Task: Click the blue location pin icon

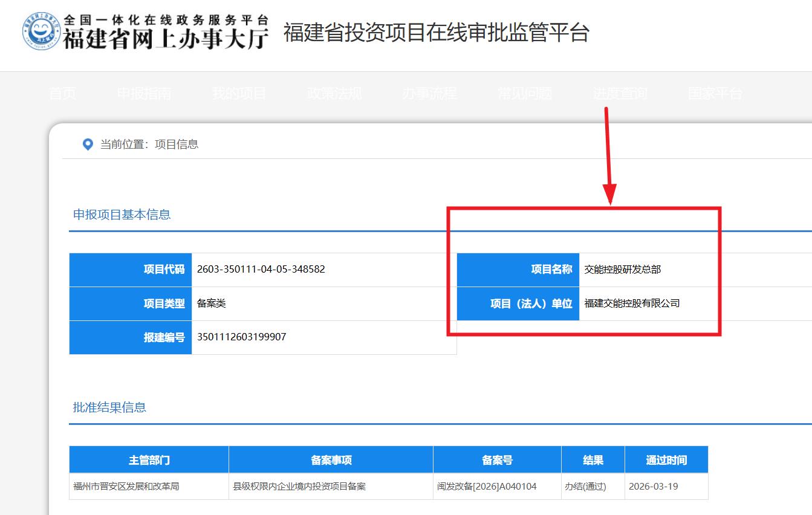Action: [x=88, y=144]
